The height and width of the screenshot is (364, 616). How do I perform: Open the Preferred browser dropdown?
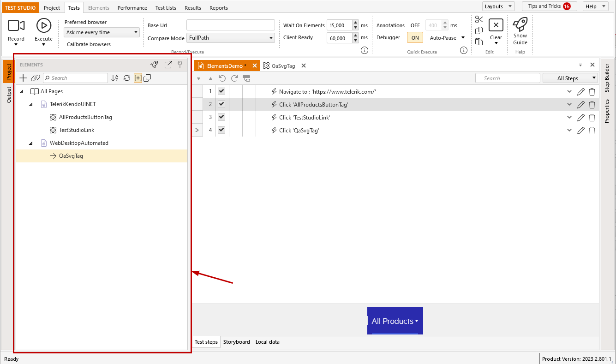click(x=102, y=32)
